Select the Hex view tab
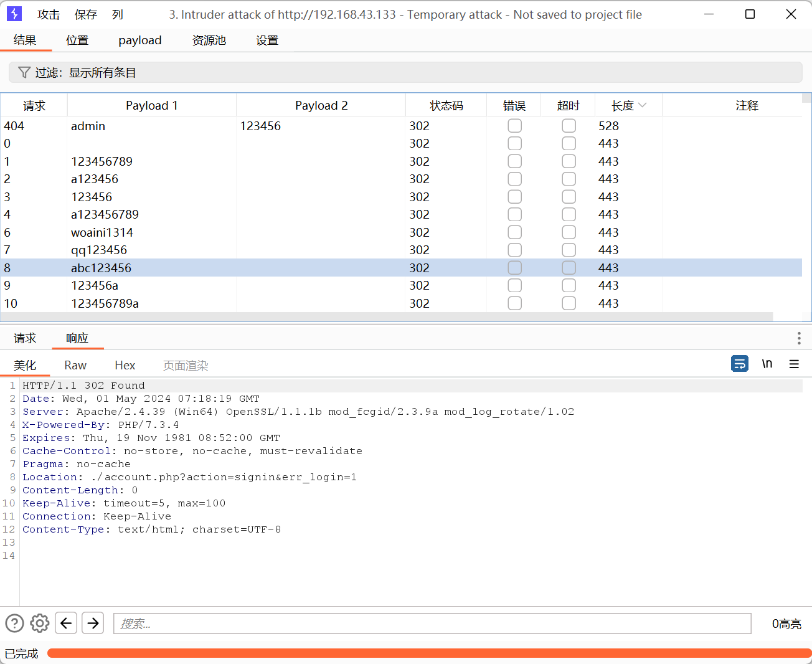 click(125, 366)
